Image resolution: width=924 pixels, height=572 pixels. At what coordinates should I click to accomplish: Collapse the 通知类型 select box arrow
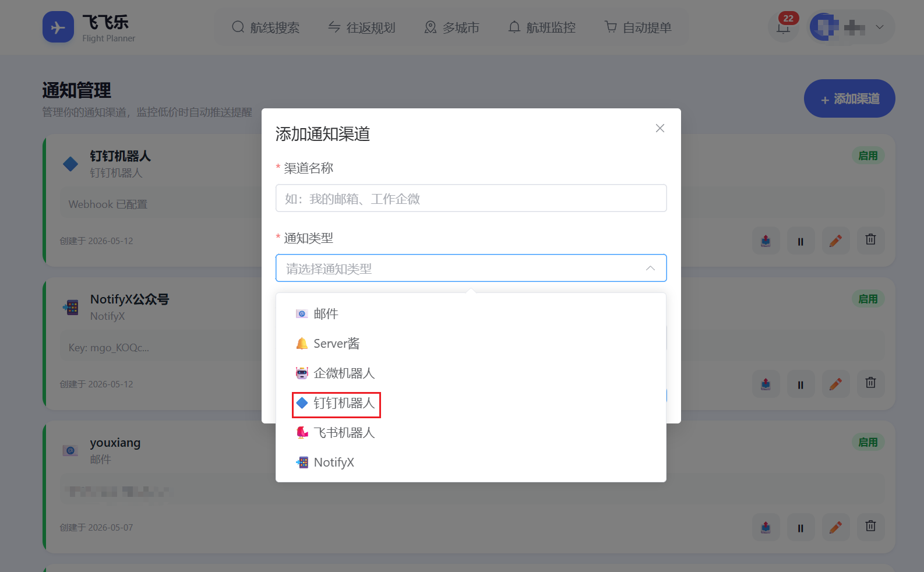tap(650, 269)
